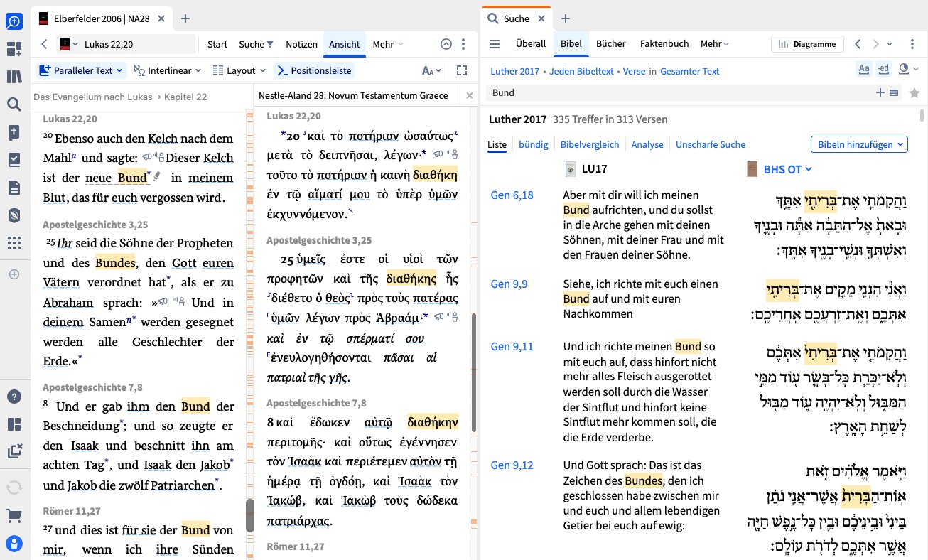Toggle the Aa match-case option
This screenshot has width=928, height=560.
click(x=864, y=68)
